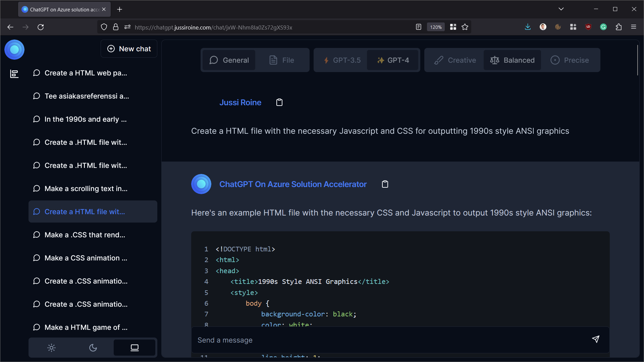Click 'background-color: black;' code line

(309, 314)
